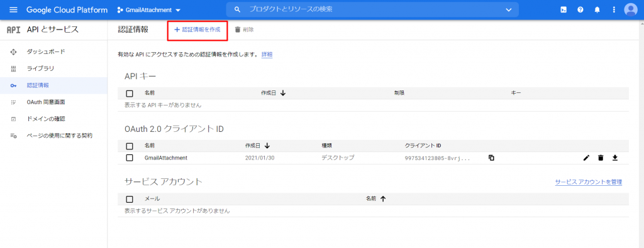Click the API icon beside APIとサービス
This screenshot has height=248, width=644.
point(14,30)
